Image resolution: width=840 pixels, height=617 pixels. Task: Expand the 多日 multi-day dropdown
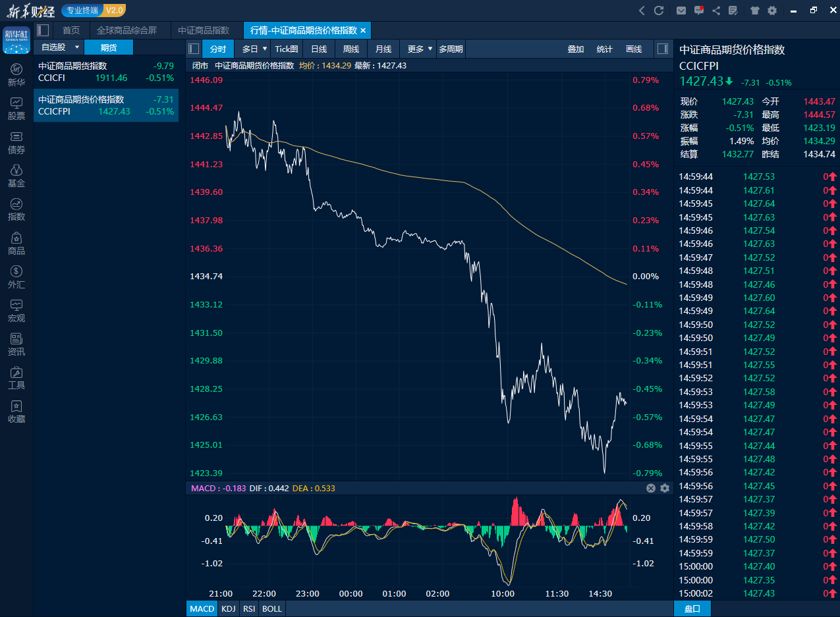click(264, 49)
